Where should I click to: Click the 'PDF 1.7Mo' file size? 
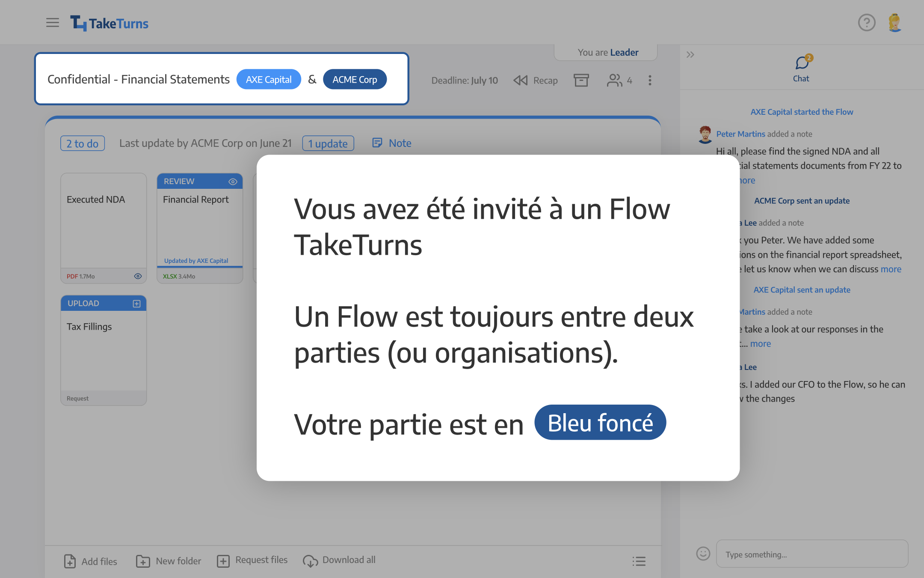(80, 277)
